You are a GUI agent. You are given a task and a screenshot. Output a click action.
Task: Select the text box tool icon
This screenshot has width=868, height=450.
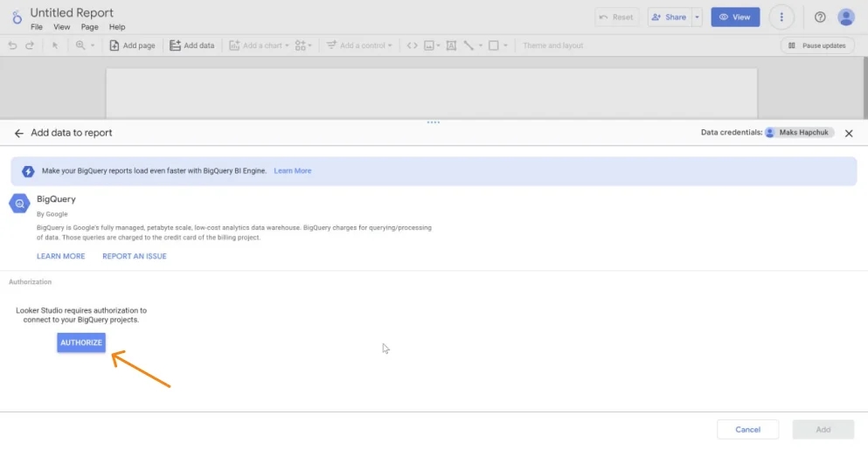point(451,45)
